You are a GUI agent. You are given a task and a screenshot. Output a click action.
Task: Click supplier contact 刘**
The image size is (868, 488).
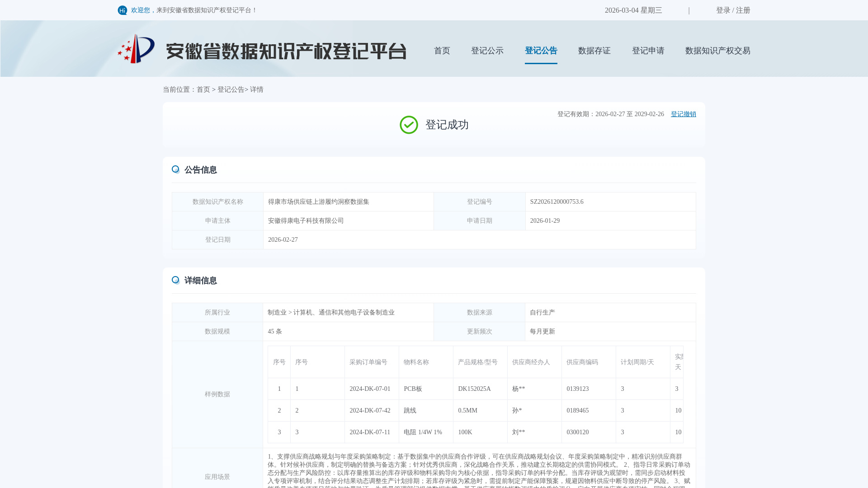[x=519, y=432]
